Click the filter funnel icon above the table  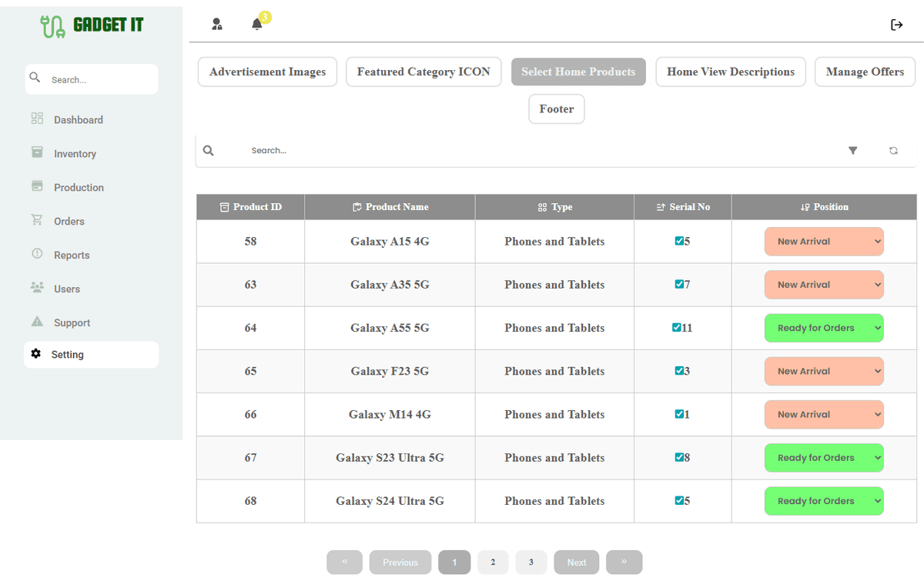coord(852,150)
